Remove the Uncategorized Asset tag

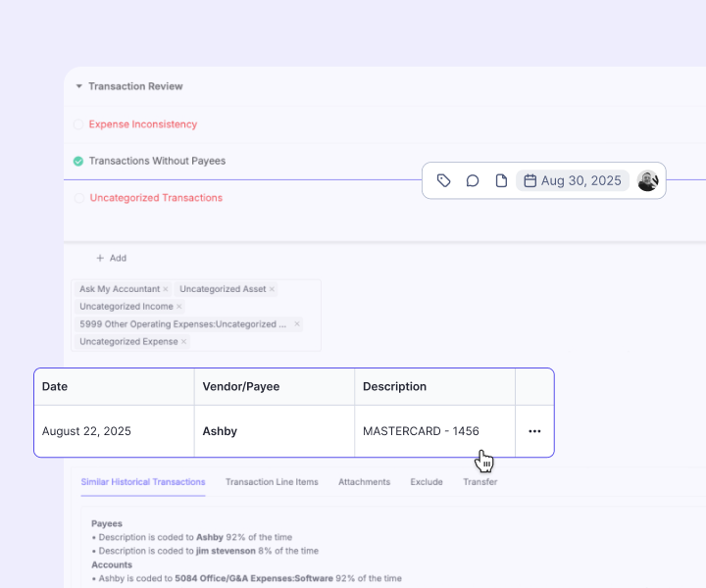(272, 289)
